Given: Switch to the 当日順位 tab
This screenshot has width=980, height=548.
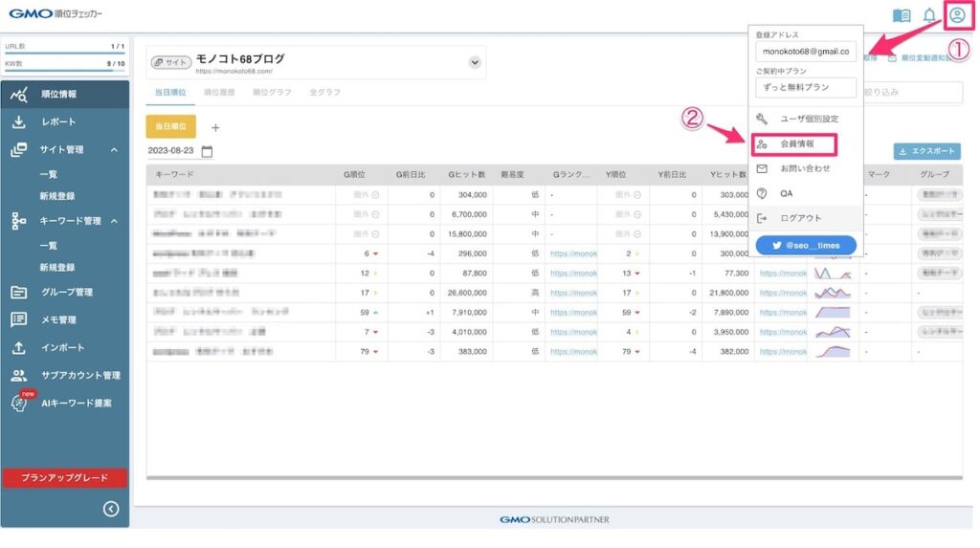Looking at the screenshot, I should coord(170,93).
